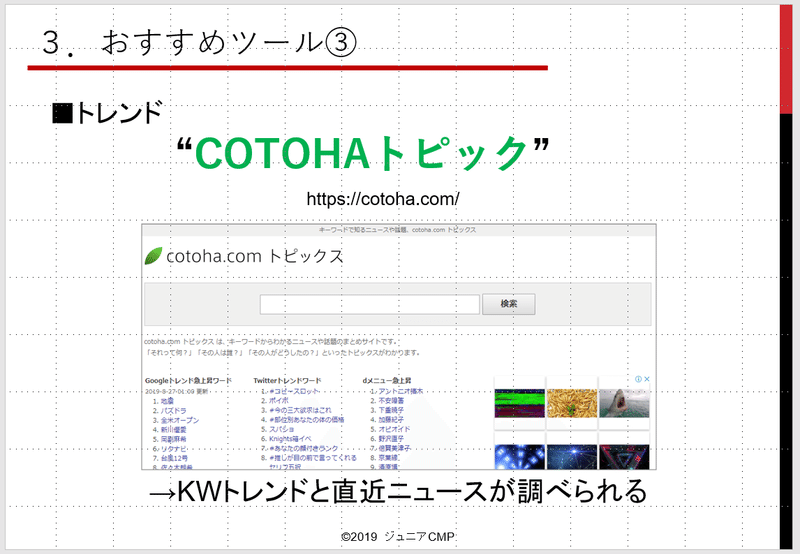Open the https://cotoha.com/ URL text
The height and width of the screenshot is (554, 800).
pyautogui.click(x=383, y=199)
